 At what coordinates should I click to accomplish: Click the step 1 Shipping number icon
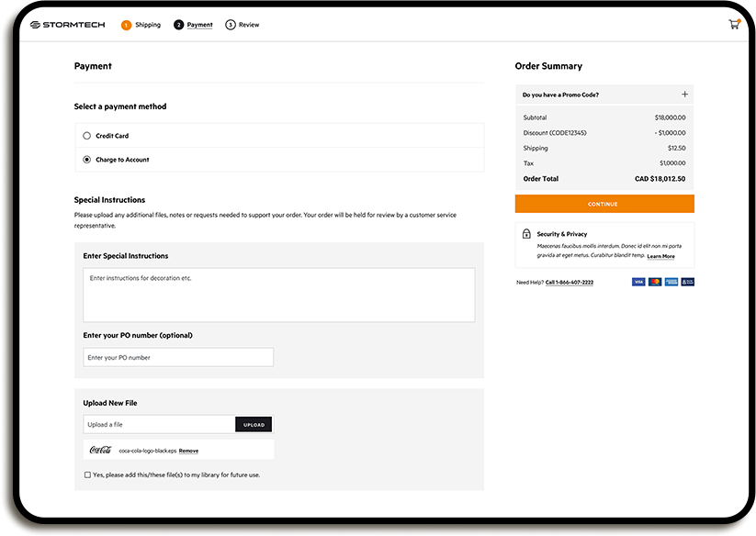click(126, 25)
